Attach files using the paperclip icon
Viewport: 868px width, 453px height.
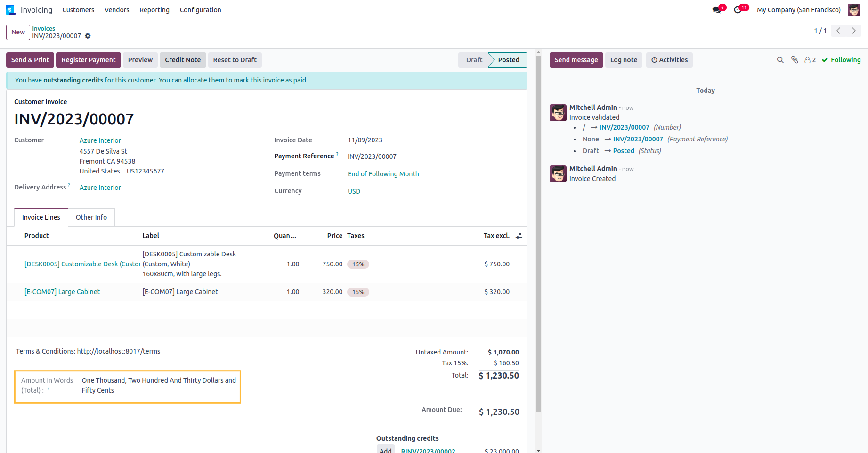click(x=795, y=60)
